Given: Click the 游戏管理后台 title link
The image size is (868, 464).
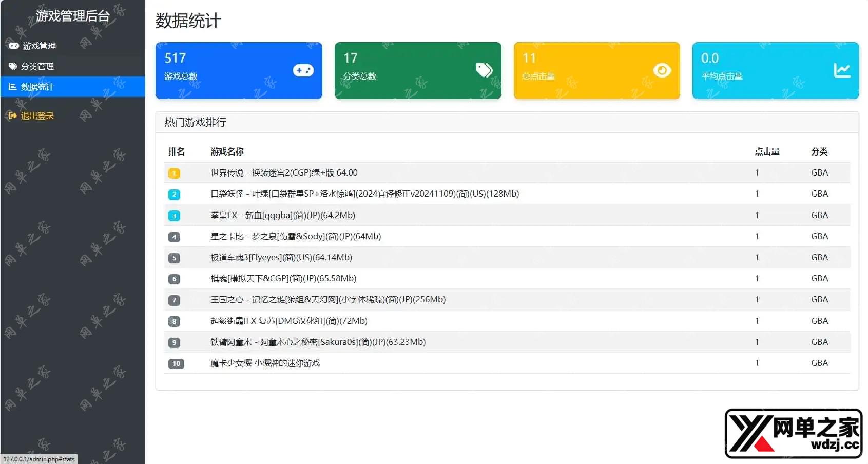Looking at the screenshot, I should point(72,16).
